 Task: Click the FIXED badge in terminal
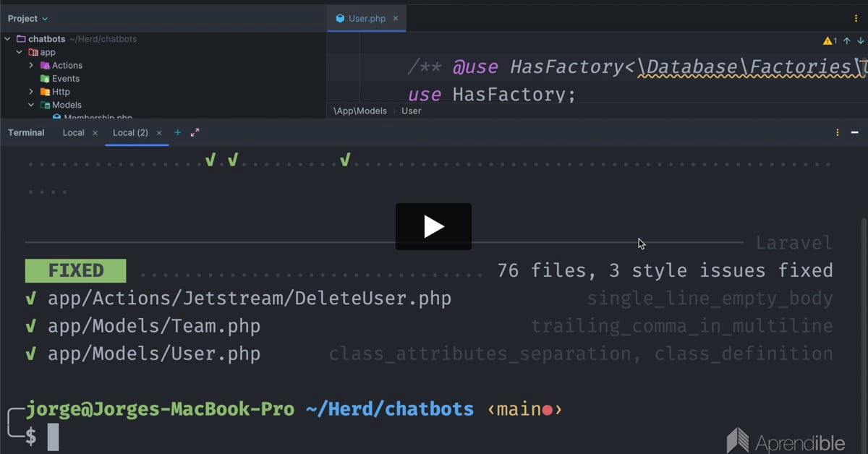click(76, 271)
